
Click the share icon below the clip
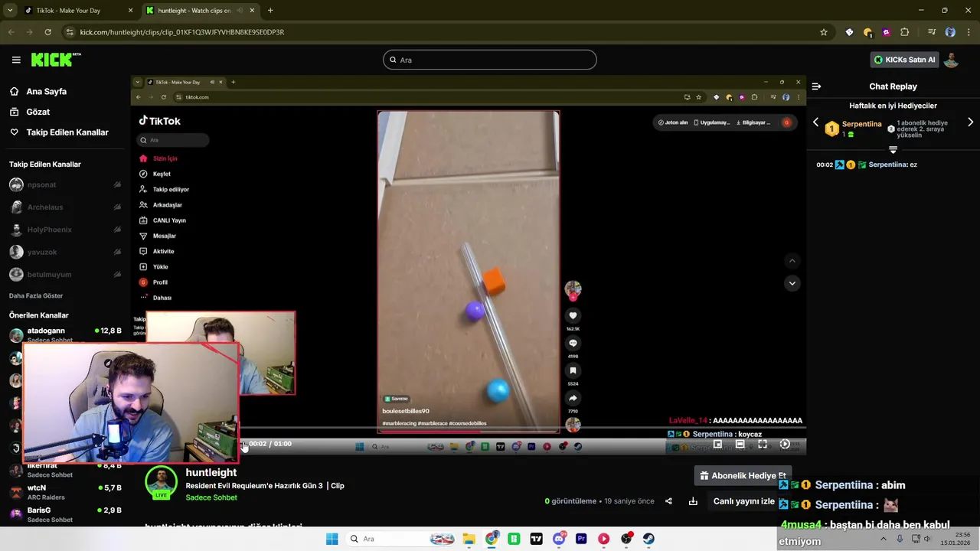(x=668, y=501)
